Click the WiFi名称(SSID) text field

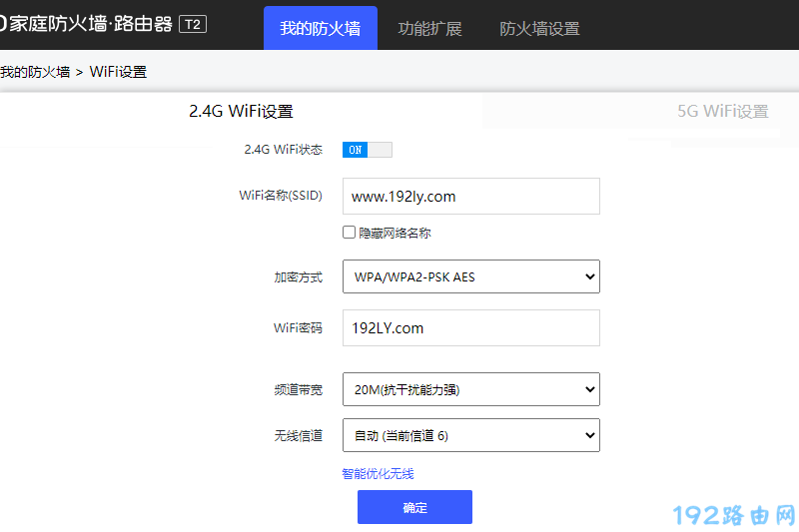pyautogui.click(x=470, y=197)
